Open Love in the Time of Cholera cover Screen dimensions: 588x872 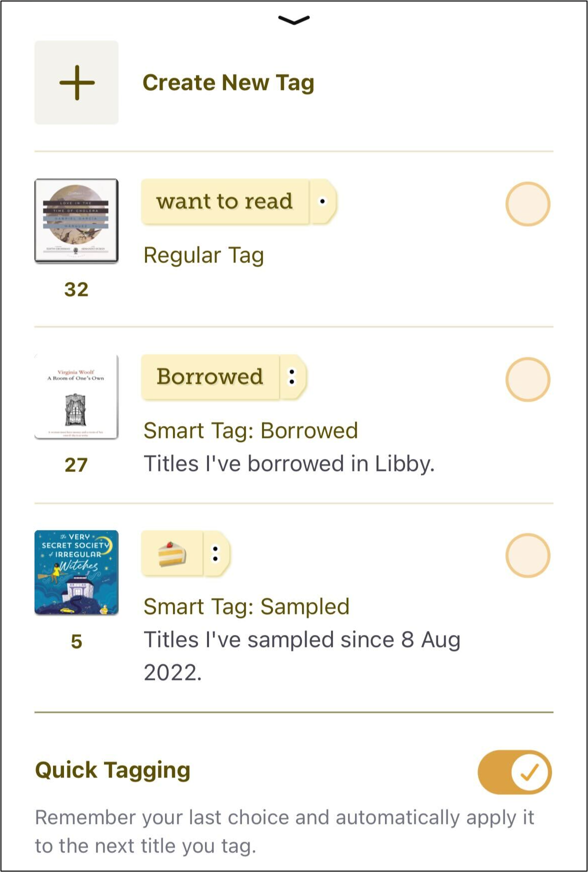pyautogui.click(x=76, y=221)
